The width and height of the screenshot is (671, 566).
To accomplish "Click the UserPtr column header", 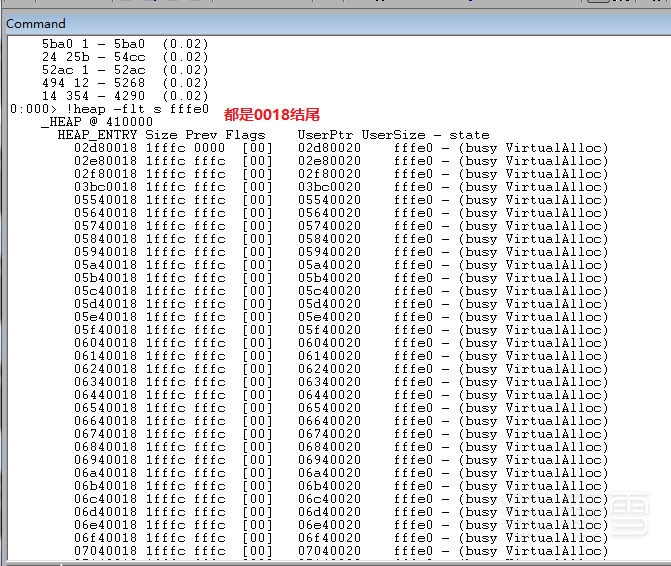I will click(x=326, y=135).
